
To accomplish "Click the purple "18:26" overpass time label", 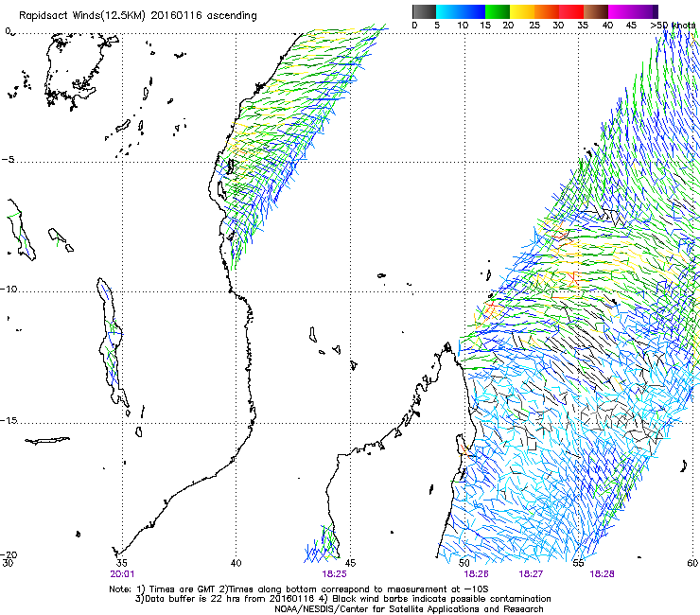I will point(476,574).
